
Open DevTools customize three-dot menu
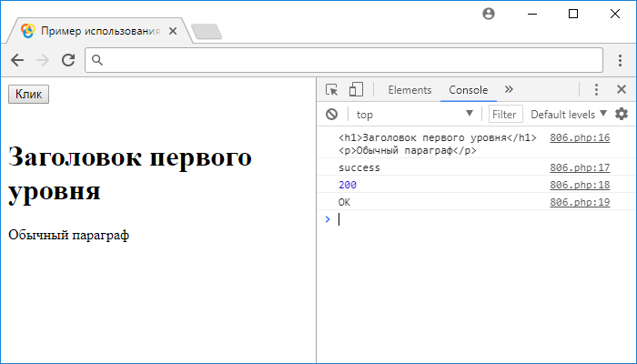(x=596, y=90)
